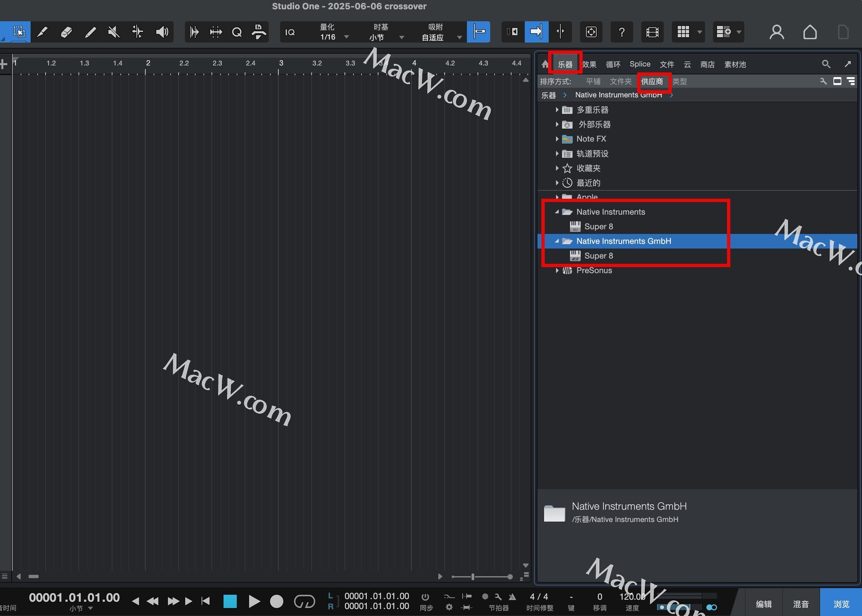Switch to the 文件 files tab
This screenshot has width=862, height=616.
click(667, 64)
